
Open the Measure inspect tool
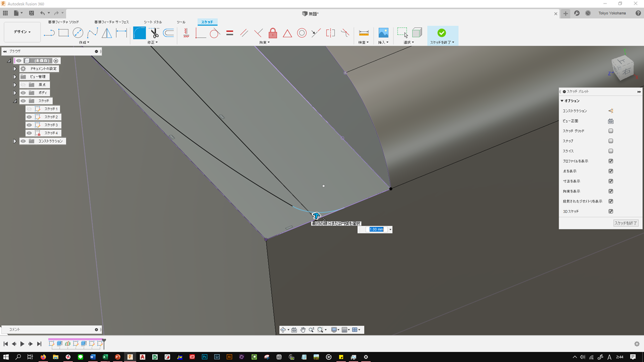(x=364, y=33)
